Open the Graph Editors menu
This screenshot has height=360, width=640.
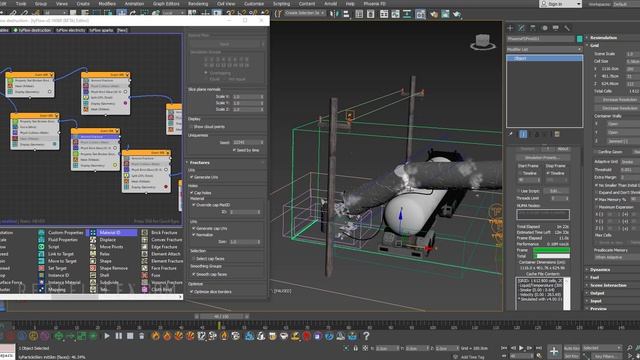click(x=166, y=4)
